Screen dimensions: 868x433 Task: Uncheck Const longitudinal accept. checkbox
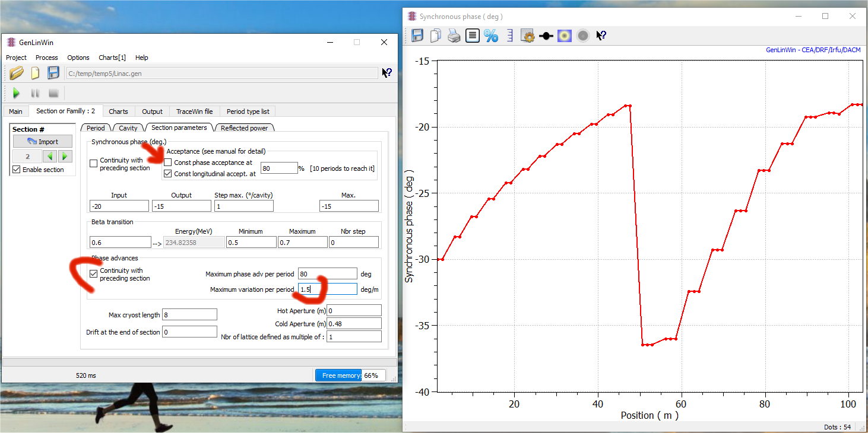(x=168, y=174)
